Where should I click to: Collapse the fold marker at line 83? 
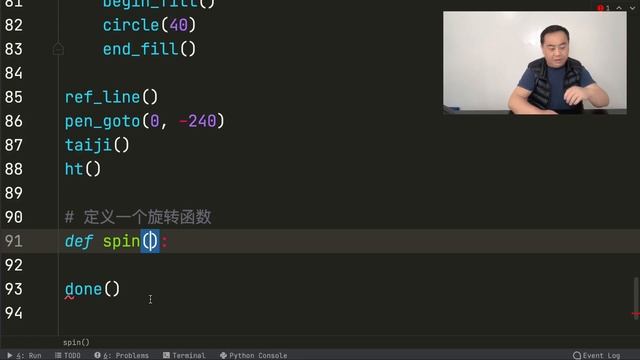click(x=58, y=49)
